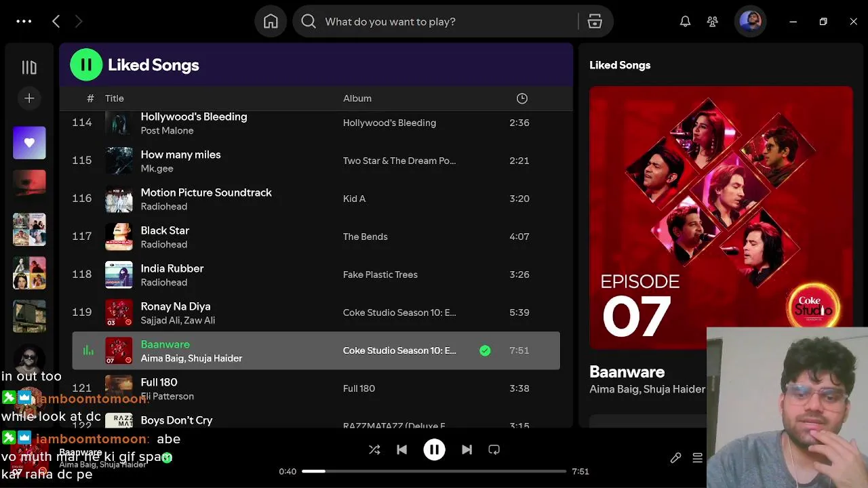Click the playing Baanware title in list
This screenshot has height=488, width=868.
click(165, 344)
